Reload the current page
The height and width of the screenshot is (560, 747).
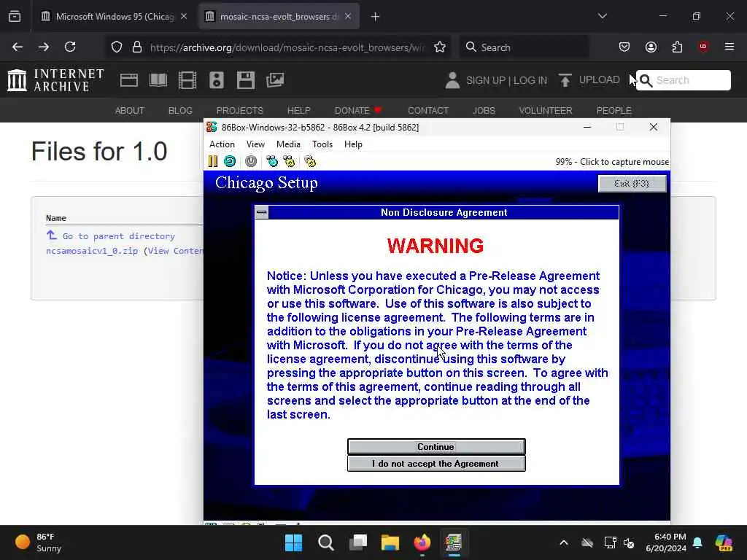click(x=70, y=47)
